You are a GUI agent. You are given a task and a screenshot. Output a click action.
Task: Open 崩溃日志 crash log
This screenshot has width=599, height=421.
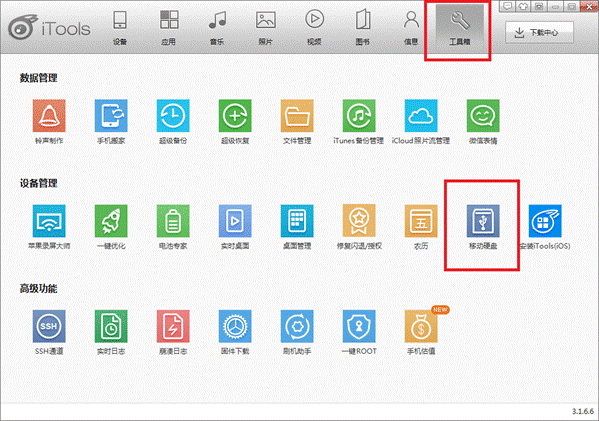173,326
